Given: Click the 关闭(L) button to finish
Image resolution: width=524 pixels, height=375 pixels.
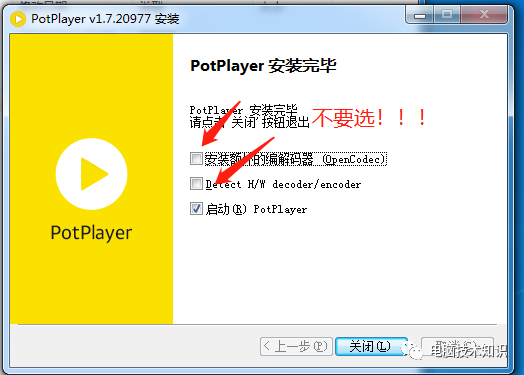Looking at the screenshot, I should coord(371,346).
